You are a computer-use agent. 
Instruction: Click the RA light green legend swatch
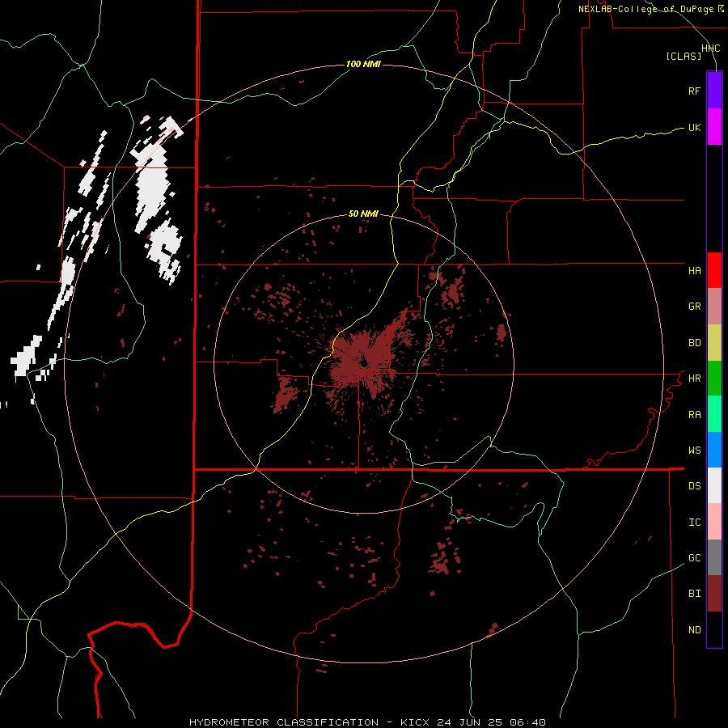[714, 414]
